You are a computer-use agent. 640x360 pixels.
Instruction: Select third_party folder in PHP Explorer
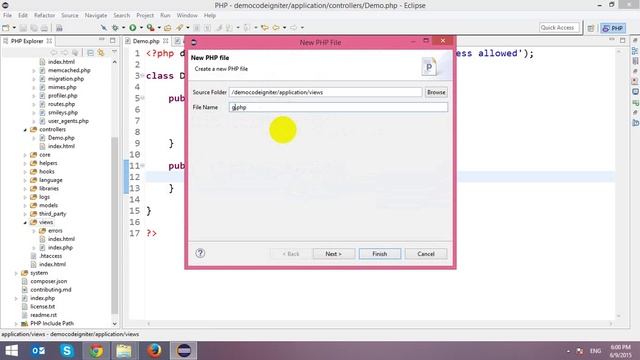[52, 214]
